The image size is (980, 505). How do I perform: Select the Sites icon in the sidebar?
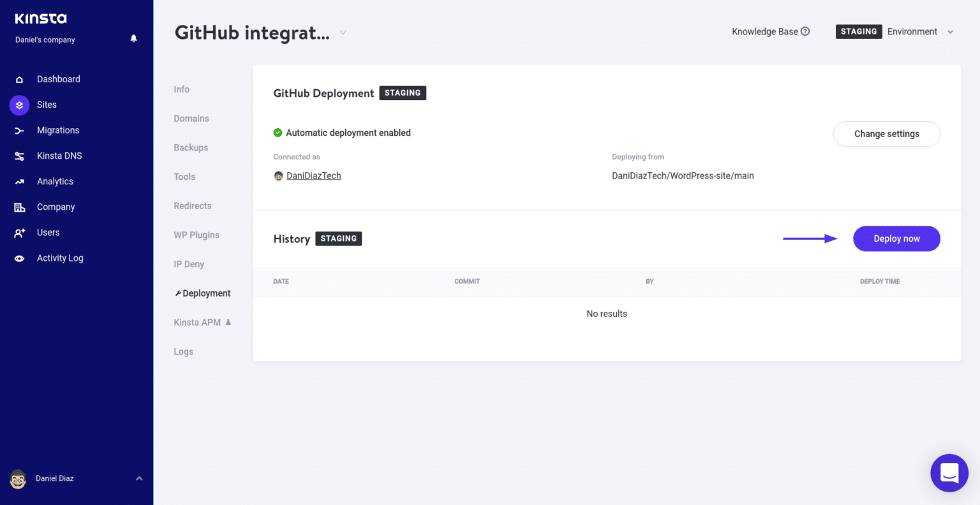[x=19, y=105]
